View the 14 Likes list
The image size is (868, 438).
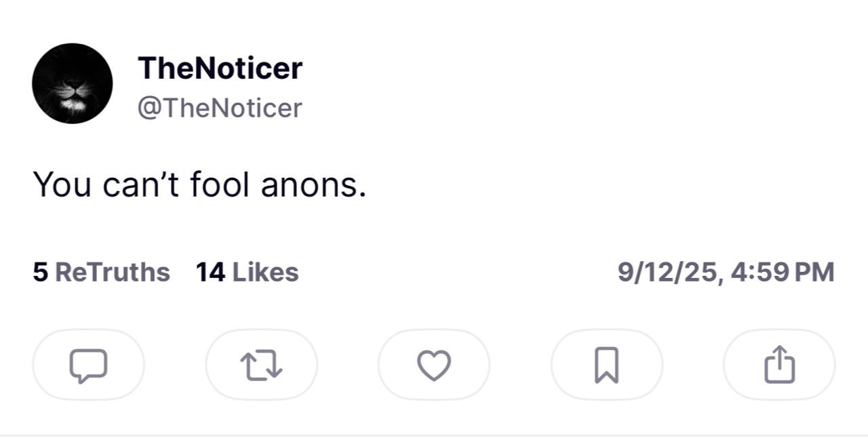pos(248,272)
